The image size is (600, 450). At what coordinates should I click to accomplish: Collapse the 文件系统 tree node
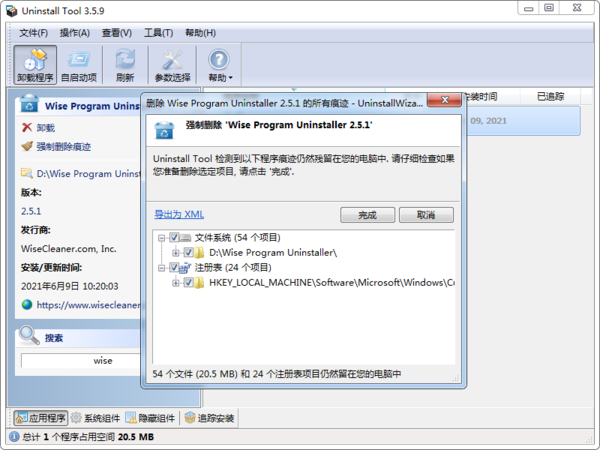tap(161, 238)
